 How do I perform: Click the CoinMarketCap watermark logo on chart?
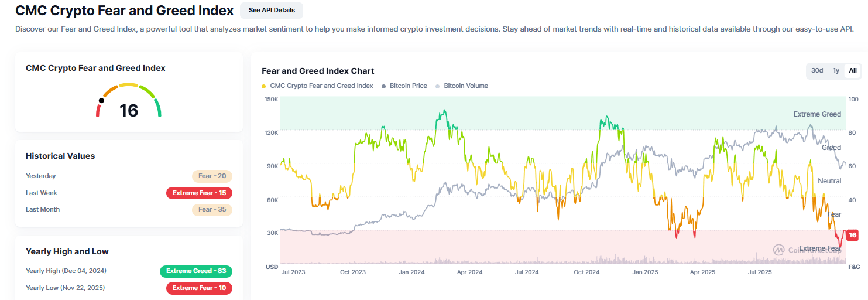click(x=779, y=250)
